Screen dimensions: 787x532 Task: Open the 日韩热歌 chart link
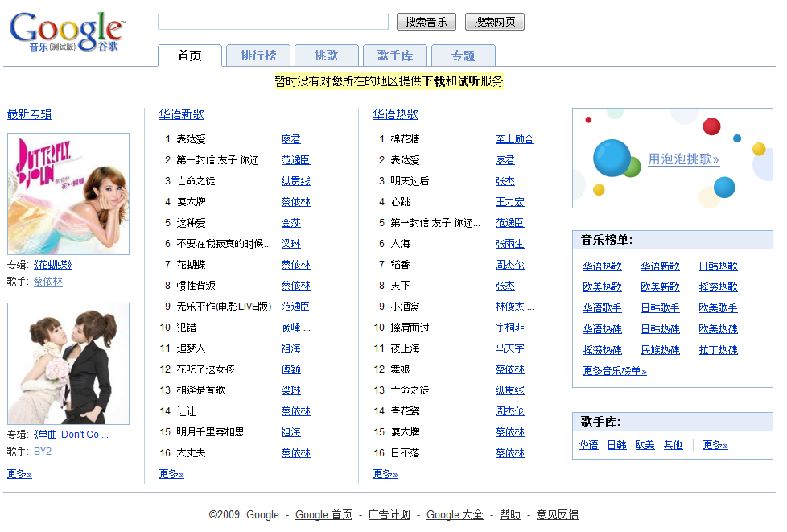719,266
